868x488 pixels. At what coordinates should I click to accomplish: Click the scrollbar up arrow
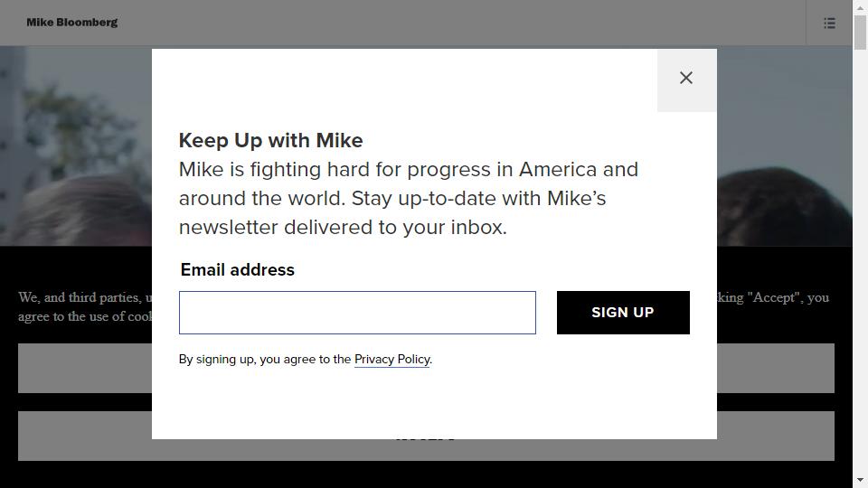coord(860,7)
